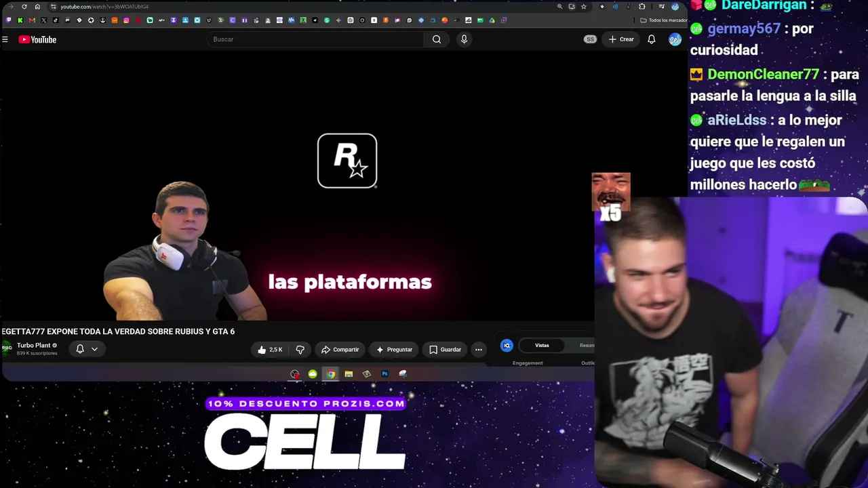Screen dimensions: 868x488
Task: Click the aRieLdss username in chat
Action: (736, 120)
